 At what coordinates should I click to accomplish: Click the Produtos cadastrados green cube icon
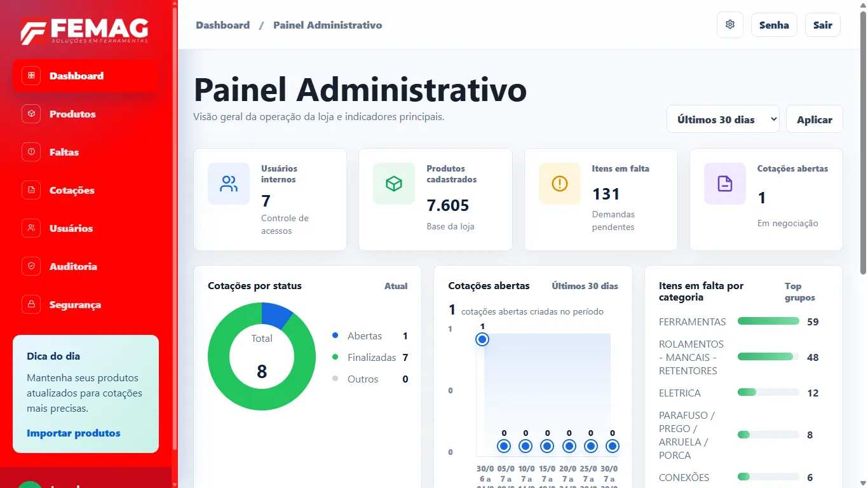click(394, 184)
